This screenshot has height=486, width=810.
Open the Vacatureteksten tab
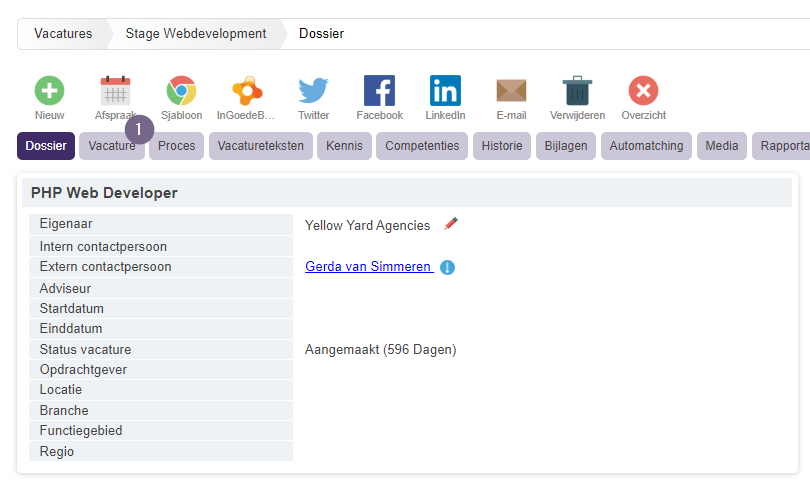pos(261,146)
